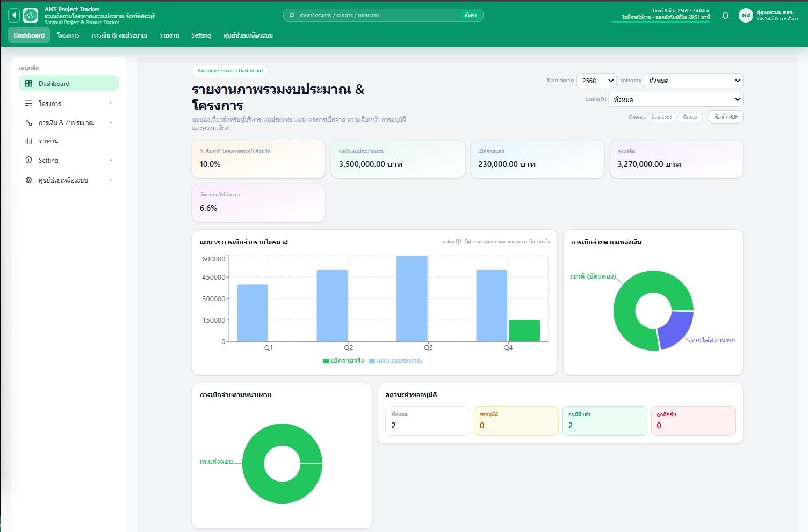This screenshot has width=808, height=532.
Task: Click the Setting shield icon in sidebar
Action: pyautogui.click(x=29, y=160)
